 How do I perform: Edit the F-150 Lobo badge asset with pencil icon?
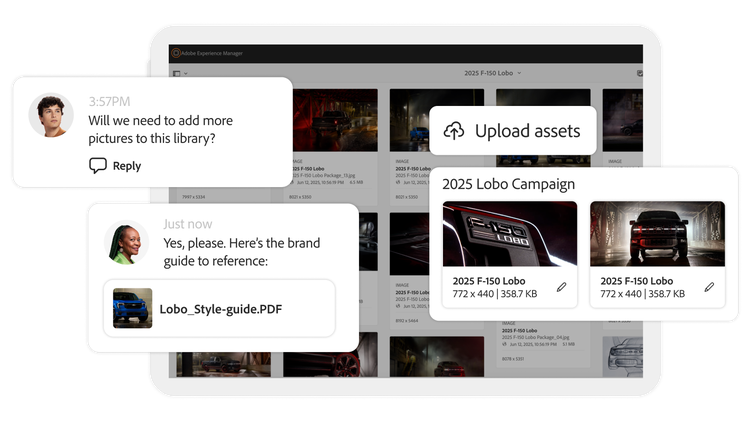[561, 287]
